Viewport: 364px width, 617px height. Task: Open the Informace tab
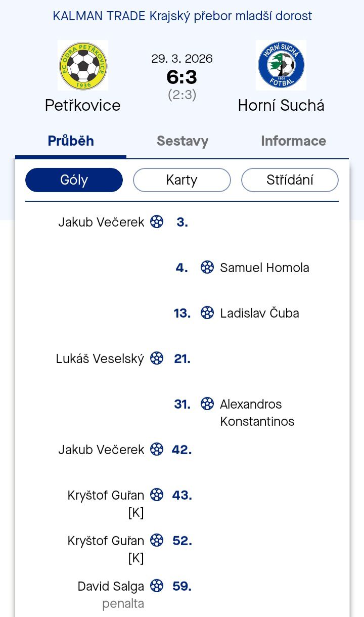(293, 141)
